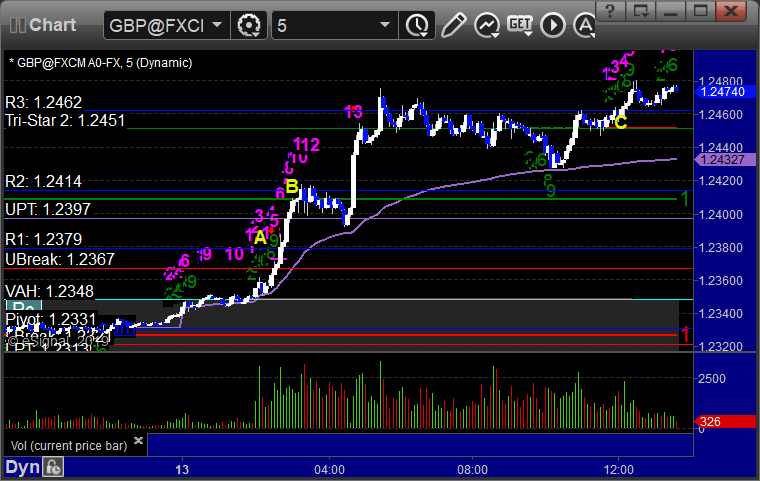The width and height of the screenshot is (760, 481).
Task: Click the Pivot: 1.2331 level label
Action: click(50, 320)
